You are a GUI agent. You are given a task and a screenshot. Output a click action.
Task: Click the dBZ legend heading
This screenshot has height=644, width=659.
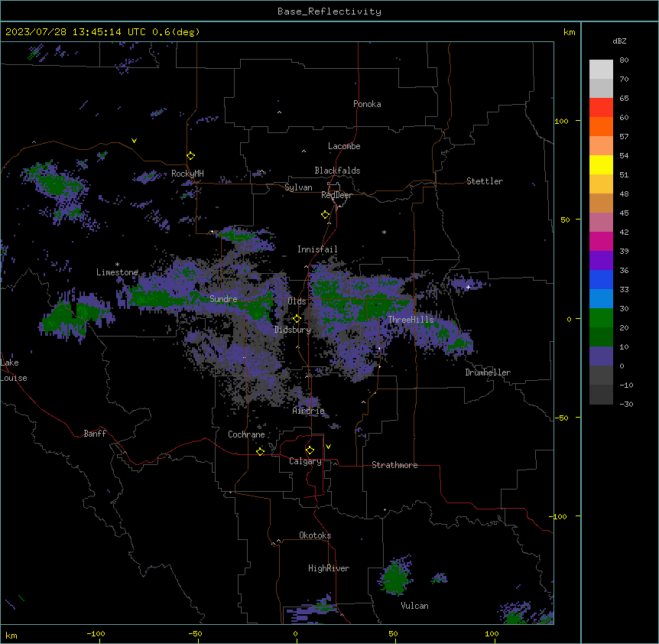[619, 41]
